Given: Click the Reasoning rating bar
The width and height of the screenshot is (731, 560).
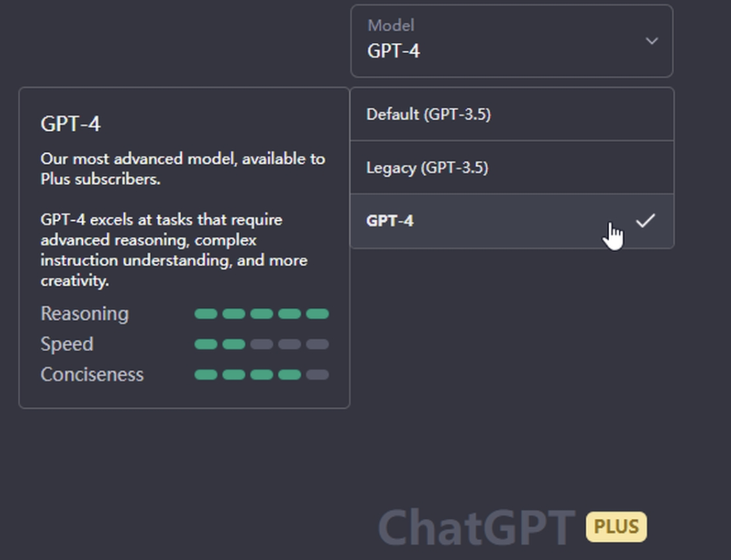Looking at the screenshot, I should click(x=261, y=314).
